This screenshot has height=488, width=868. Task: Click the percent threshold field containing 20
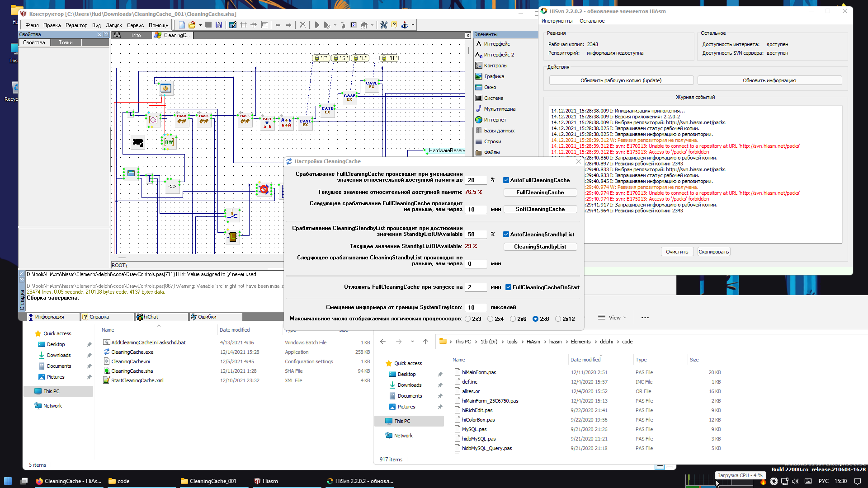point(476,180)
